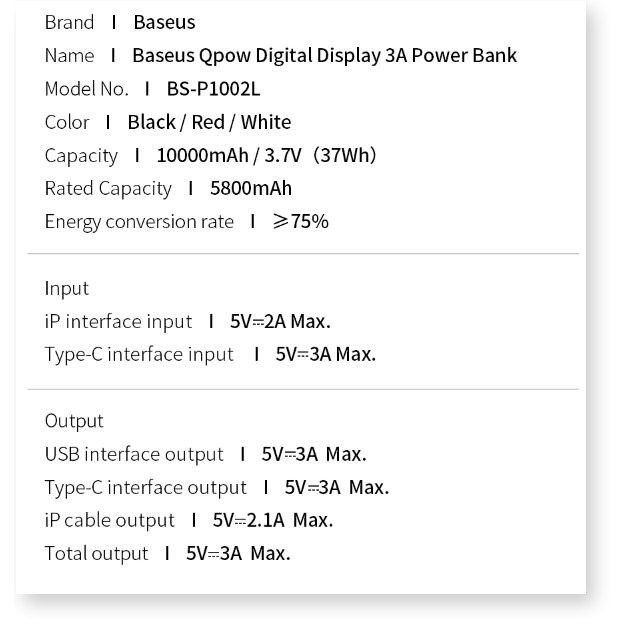Click the Black / Red / White color value
The height and width of the screenshot is (634, 634).
click(209, 122)
